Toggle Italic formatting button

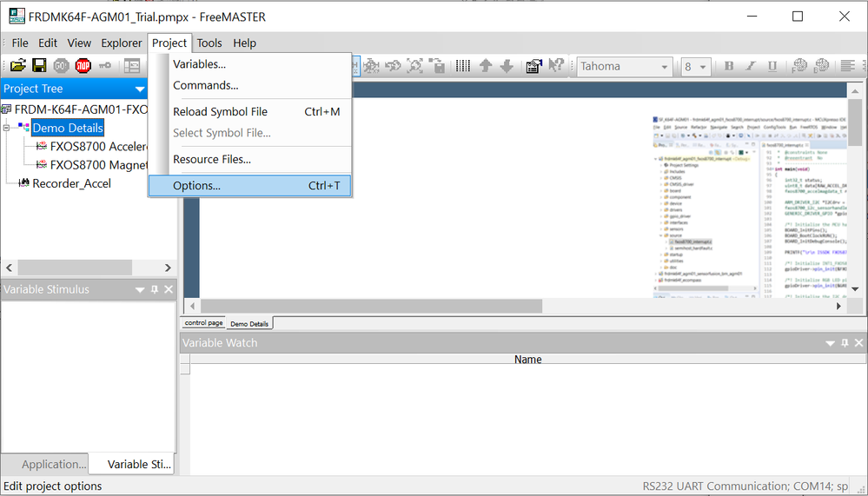751,66
